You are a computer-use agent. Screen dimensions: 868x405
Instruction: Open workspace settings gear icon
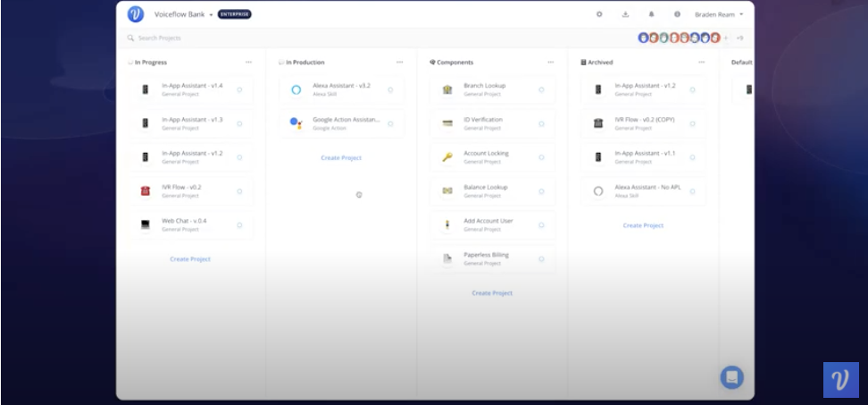point(599,14)
